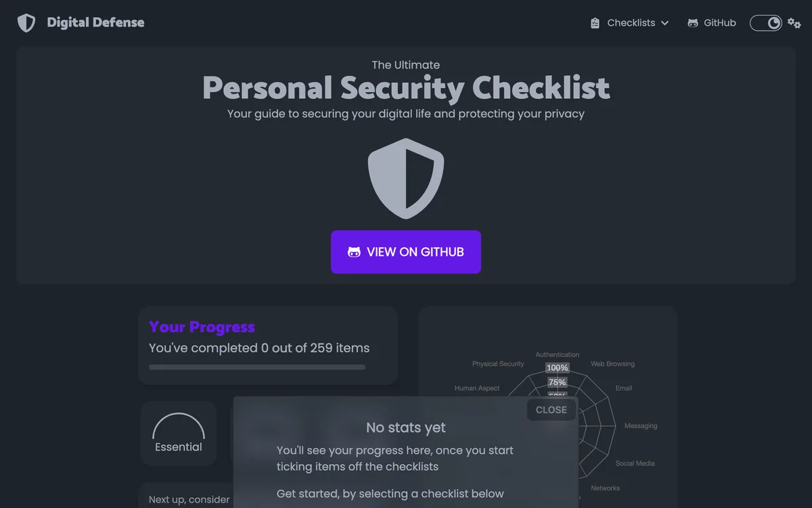Click the clipboard icon beside Checklists

(595, 23)
